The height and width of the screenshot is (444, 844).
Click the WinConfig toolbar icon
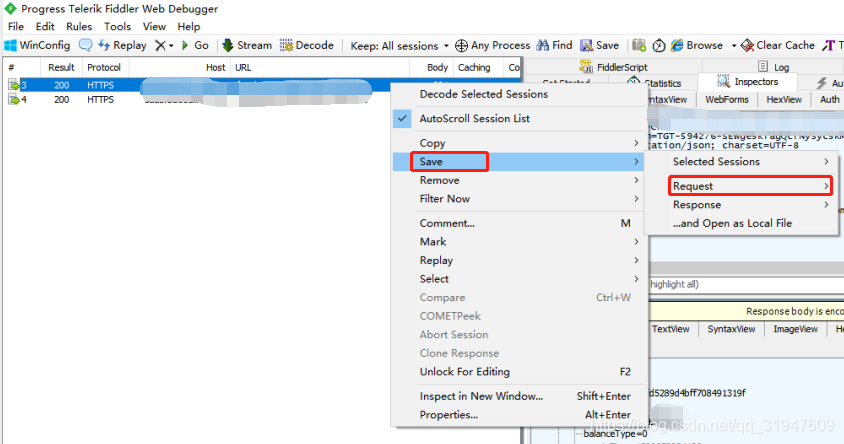(x=10, y=45)
